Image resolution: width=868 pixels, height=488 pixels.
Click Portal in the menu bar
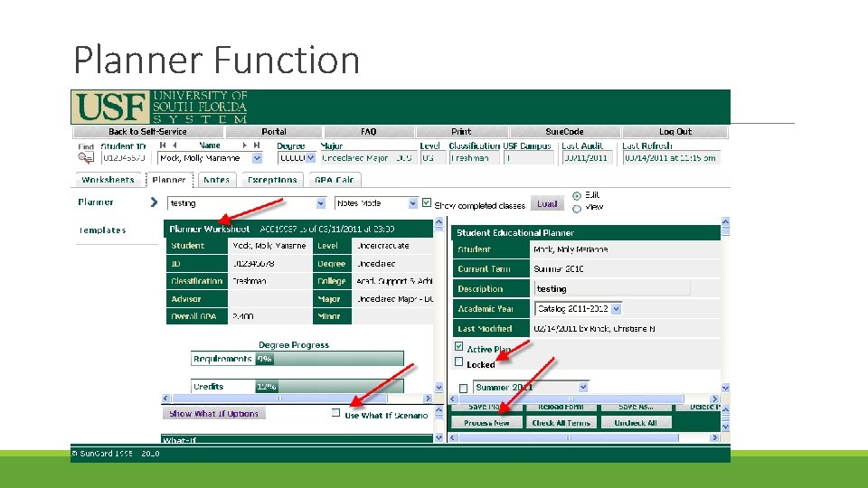click(274, 132)
